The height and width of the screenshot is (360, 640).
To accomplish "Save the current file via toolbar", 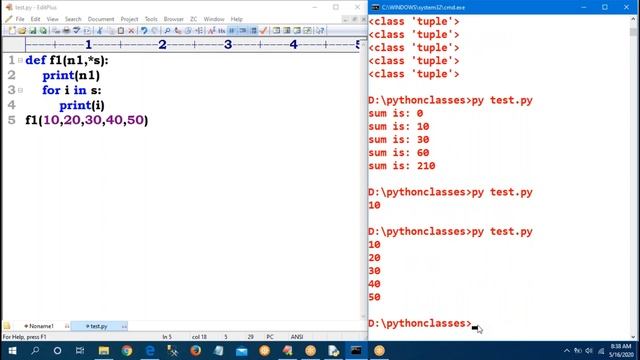I will [33, 31].
